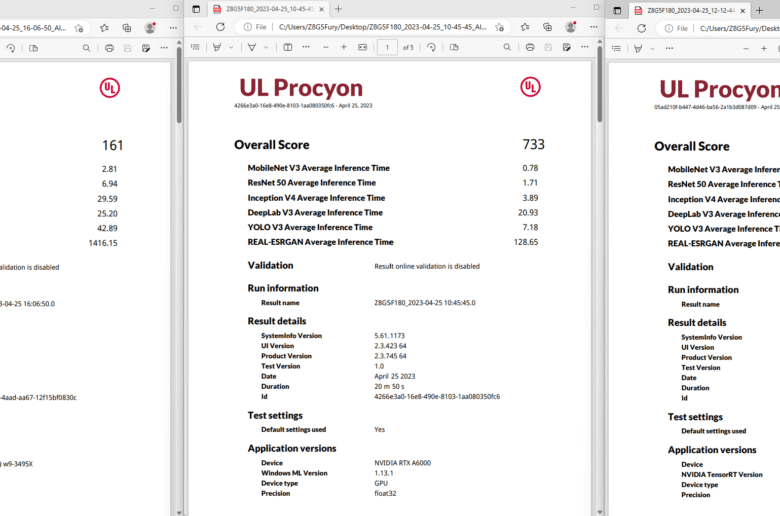Open table of contents in right window
Screen dimensions: 780x516
616,49
